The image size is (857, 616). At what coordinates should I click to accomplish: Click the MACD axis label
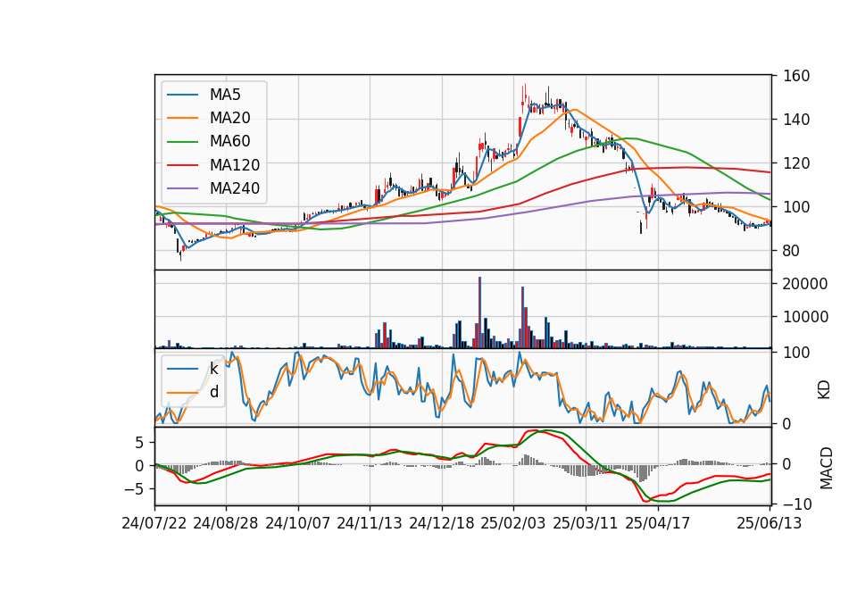pyautogui.click(x=827, y=469)
